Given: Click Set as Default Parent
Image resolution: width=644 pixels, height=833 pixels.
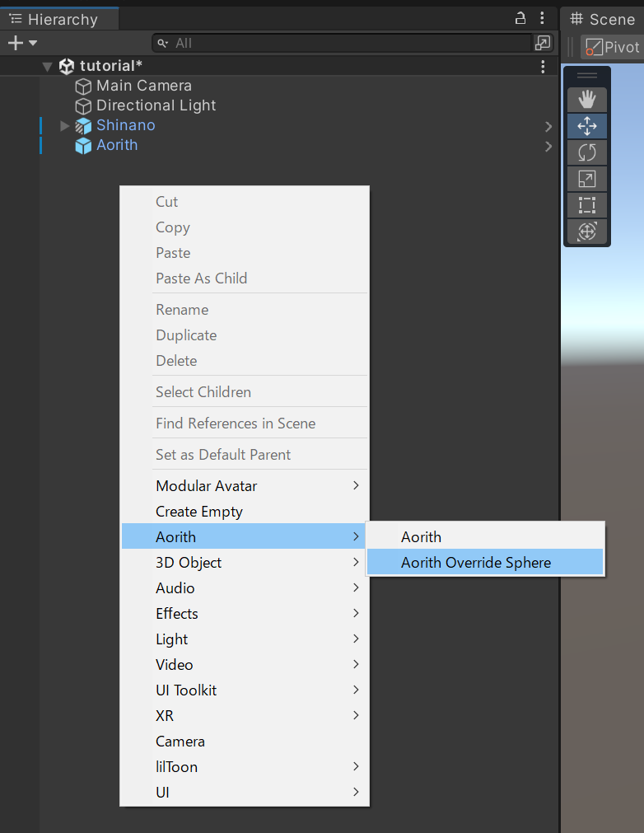Looking at the screenshot, I should pyautogui.click(x=222, y=454).
